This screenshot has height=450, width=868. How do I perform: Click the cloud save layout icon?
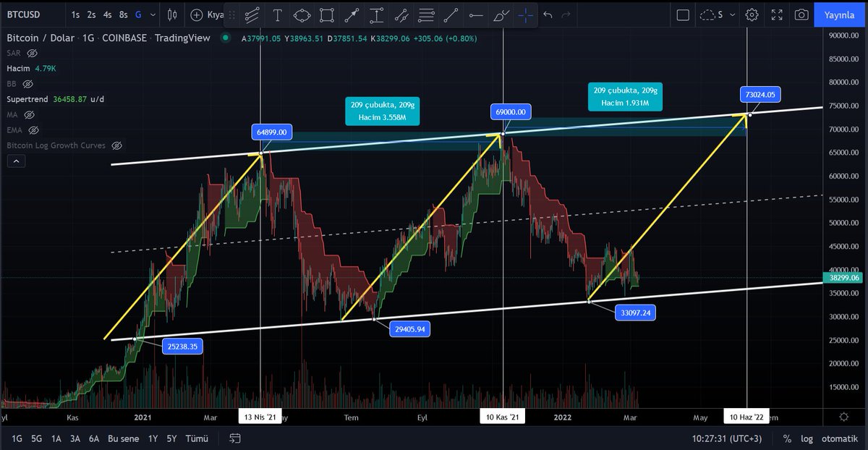pyautogui.click(x=708, y=14)
